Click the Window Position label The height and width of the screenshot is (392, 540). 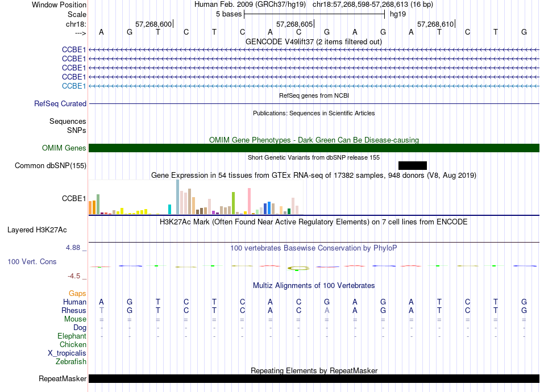tap(59, 5)
